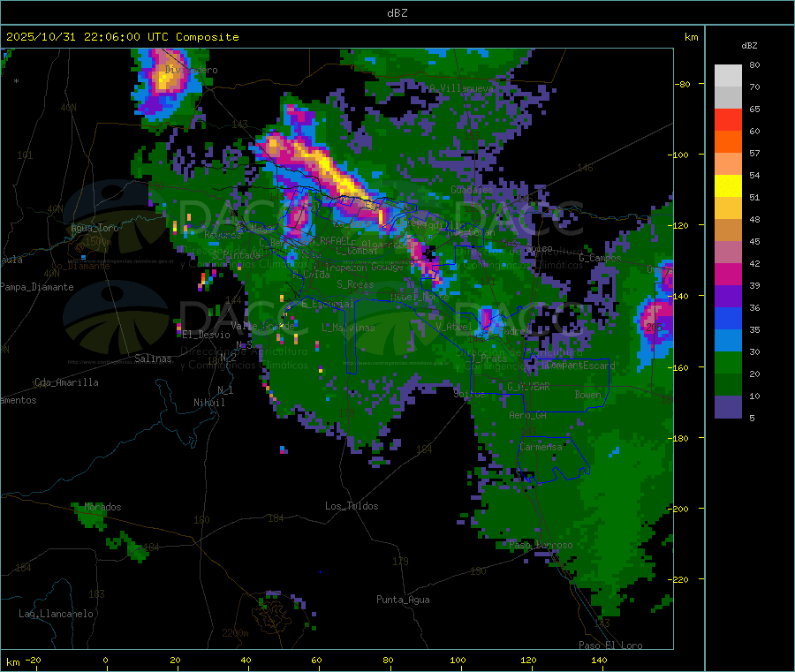Viewport: 795px width, 672px height.
Task: Click the 'G_Campos' place label
Action: point(600,258)
